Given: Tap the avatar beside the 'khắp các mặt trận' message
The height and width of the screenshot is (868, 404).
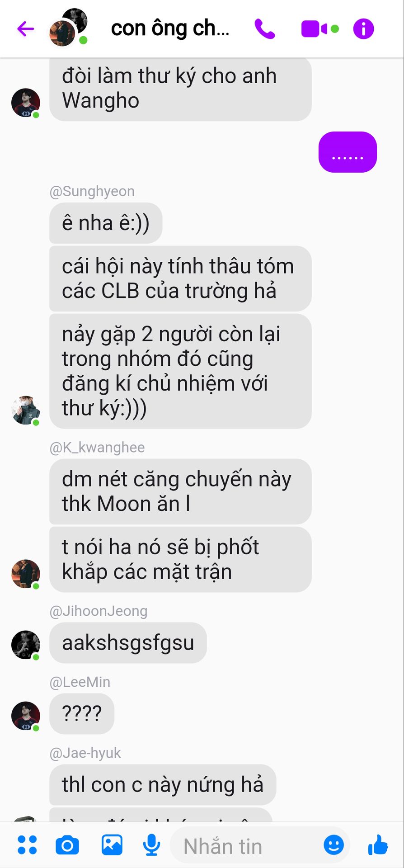Looking at the screenshot, I should tap(26, 574).
